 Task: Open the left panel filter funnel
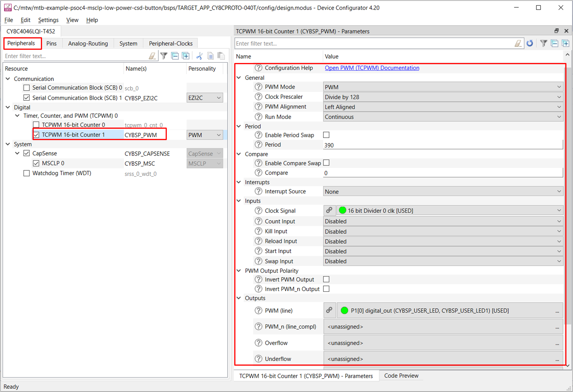pyautogui.click(x=164, y=56)
